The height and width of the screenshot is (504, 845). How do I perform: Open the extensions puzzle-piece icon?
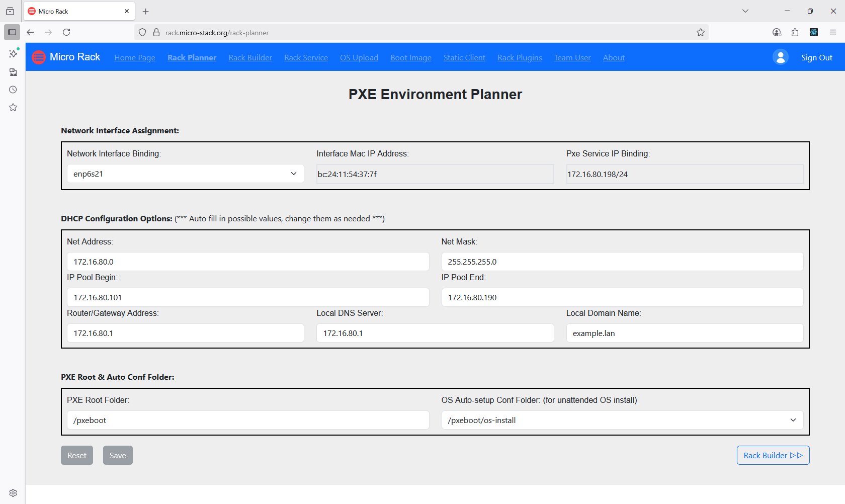[795, 32]
